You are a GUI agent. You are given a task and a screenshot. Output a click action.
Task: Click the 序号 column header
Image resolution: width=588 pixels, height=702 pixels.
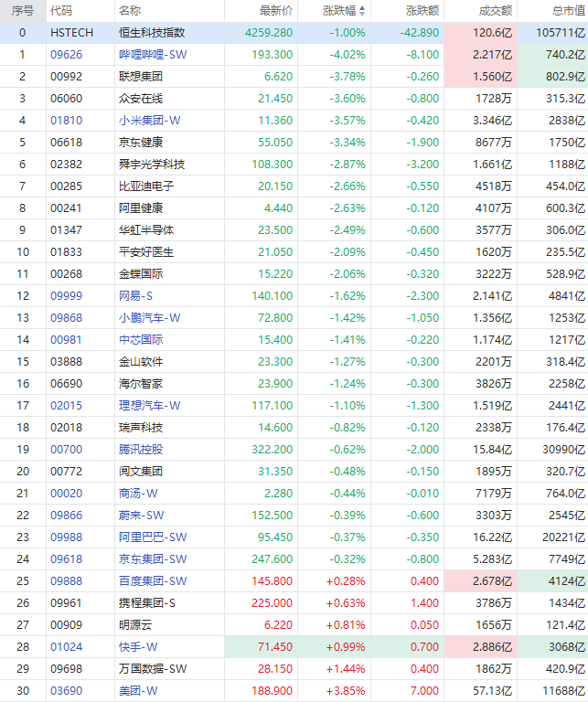click(x=23, y=11)
